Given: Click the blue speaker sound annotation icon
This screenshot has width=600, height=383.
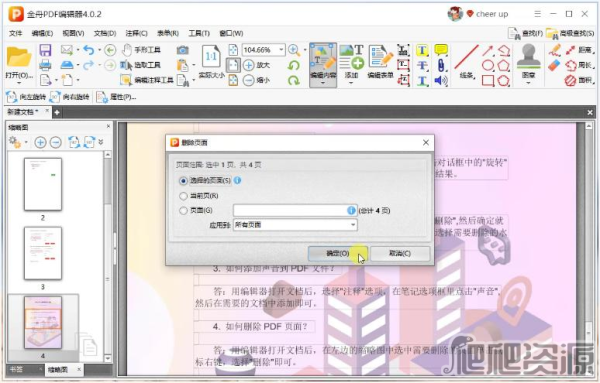Looking at the screenshot, I should tap(441, 80).
